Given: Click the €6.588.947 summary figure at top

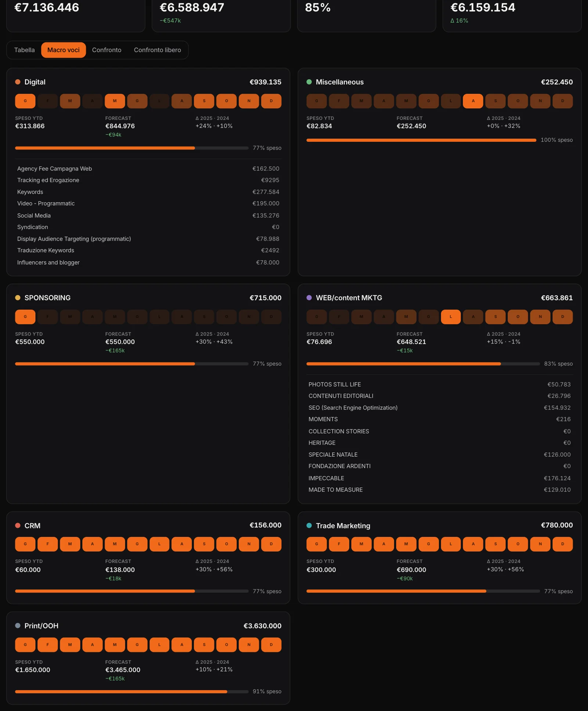Looking at the screenshot, I should point(192,7).
